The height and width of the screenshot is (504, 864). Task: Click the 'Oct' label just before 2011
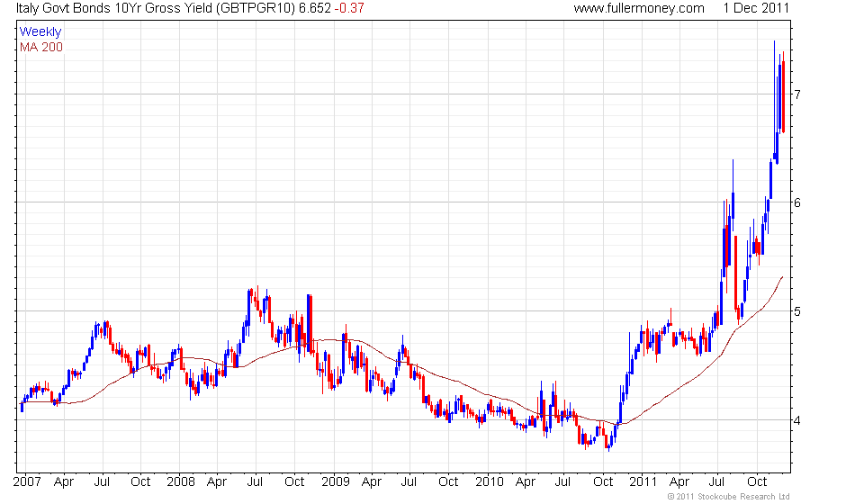[603, 482]
